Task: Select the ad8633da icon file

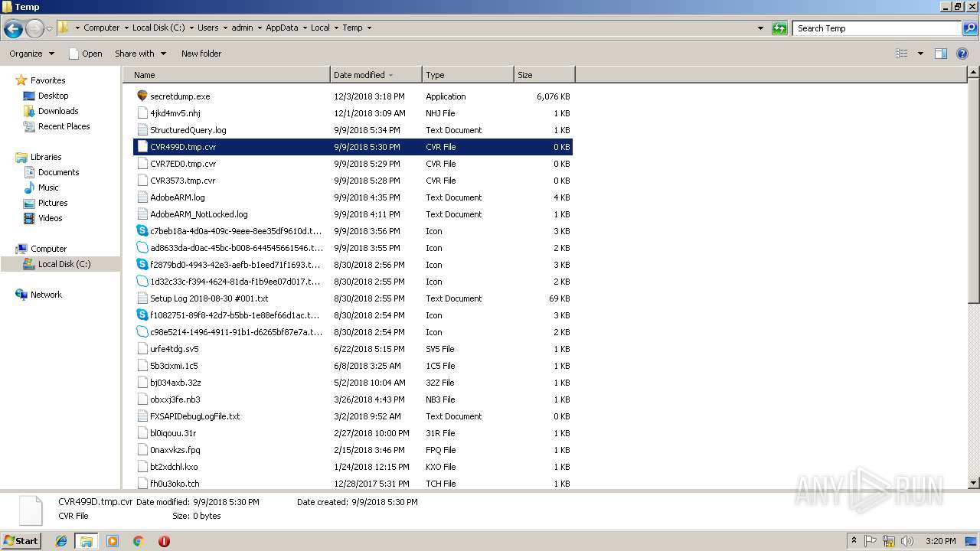Action: point(142,248)
